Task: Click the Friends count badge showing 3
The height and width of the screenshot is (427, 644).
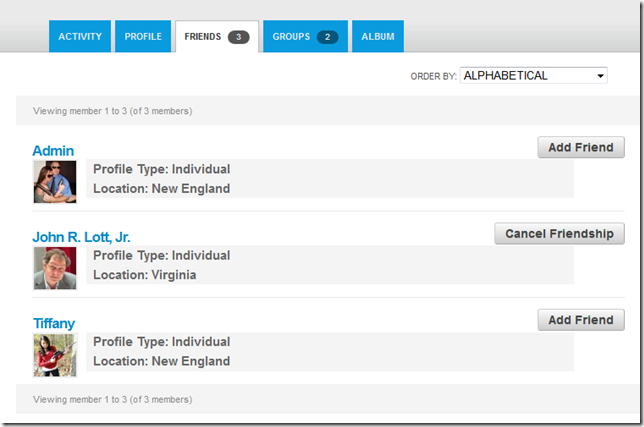Action: click(x=239, y=37)
